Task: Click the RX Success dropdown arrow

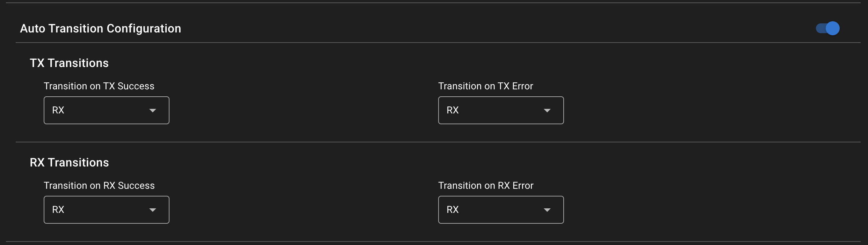Action: tap(153, 210)
